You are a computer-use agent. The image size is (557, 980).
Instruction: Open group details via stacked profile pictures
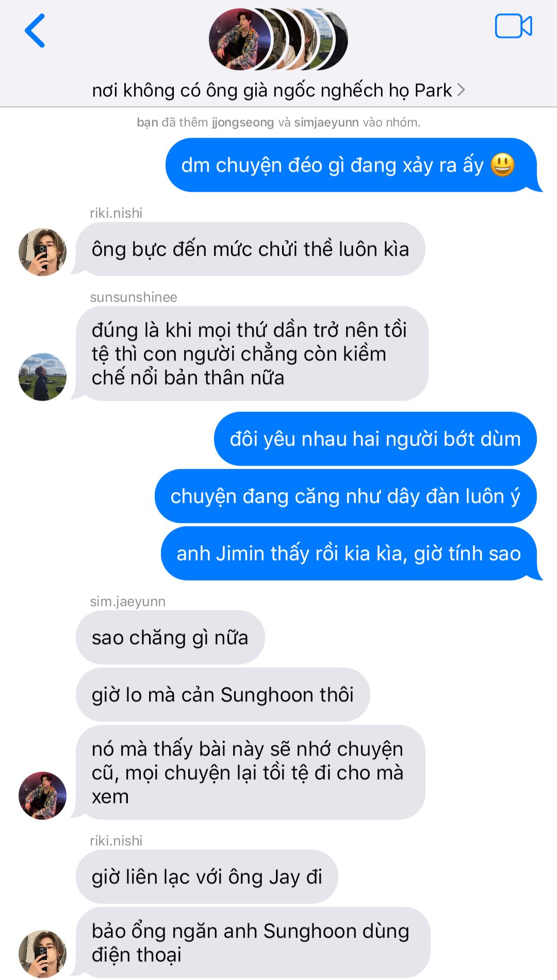pos(278,39)
